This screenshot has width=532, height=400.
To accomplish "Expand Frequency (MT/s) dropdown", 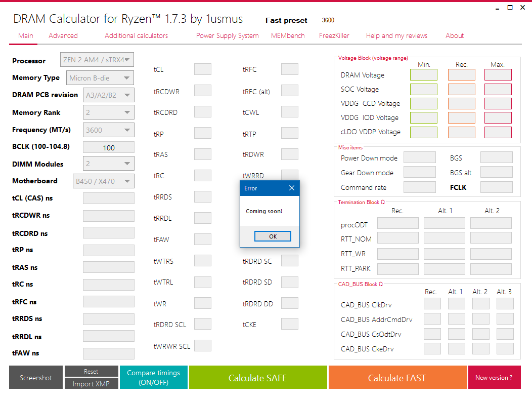I will 109,130.
